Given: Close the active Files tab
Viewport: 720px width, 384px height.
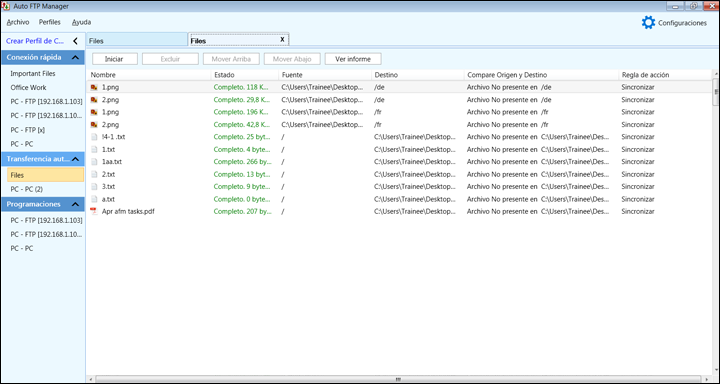Looking at the screenshot, I should click(x=282, y=40).
